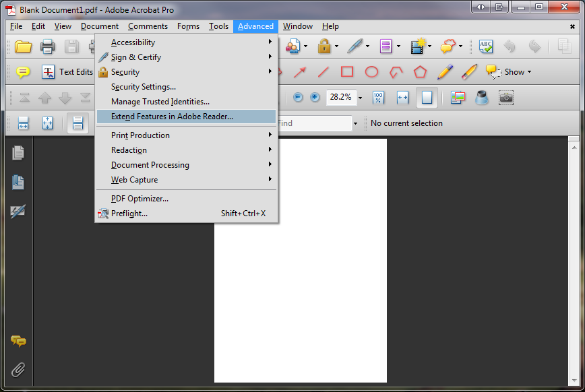Click the Secure lock toolbar button
This screenshot has height=392, width=585.
coord(324,46)
